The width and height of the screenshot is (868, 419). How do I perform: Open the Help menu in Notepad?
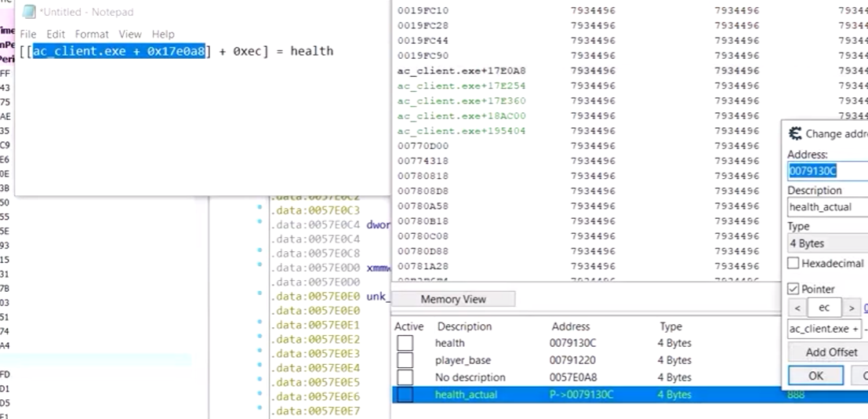[163, 35]
